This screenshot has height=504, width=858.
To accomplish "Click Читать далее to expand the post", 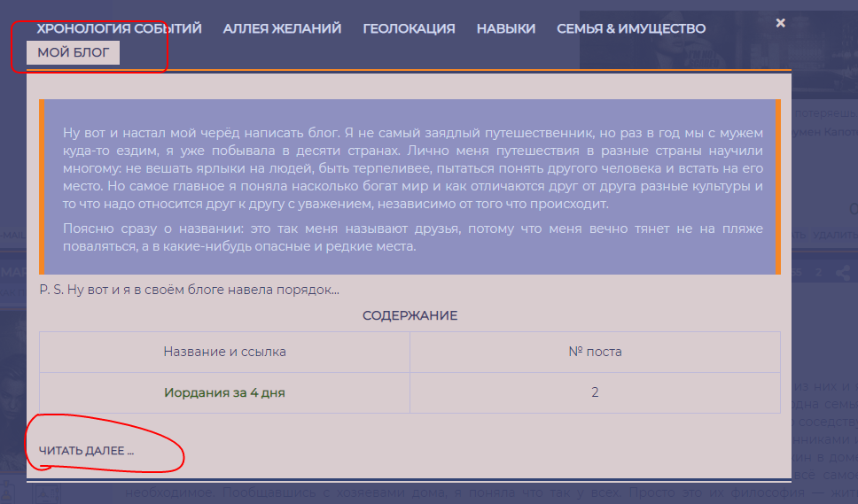I will tap(86, 451).
